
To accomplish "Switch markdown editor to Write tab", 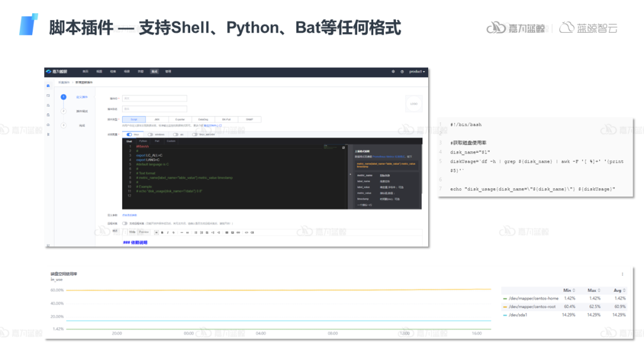I will (x=132, y=232).
